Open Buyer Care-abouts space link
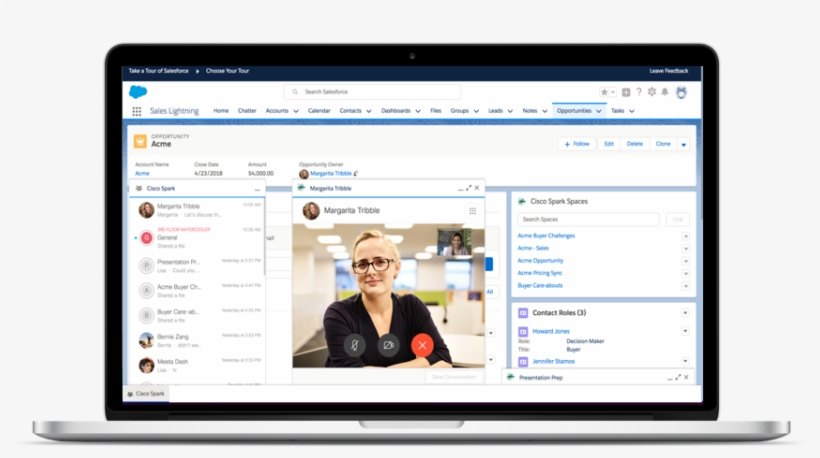This screenshot has height=458, width=820. pyautogui.click(x=540, y=285)
